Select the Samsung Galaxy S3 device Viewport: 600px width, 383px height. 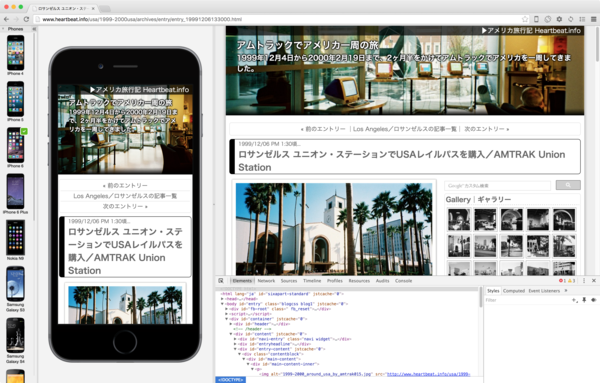[x=15, y=289]
